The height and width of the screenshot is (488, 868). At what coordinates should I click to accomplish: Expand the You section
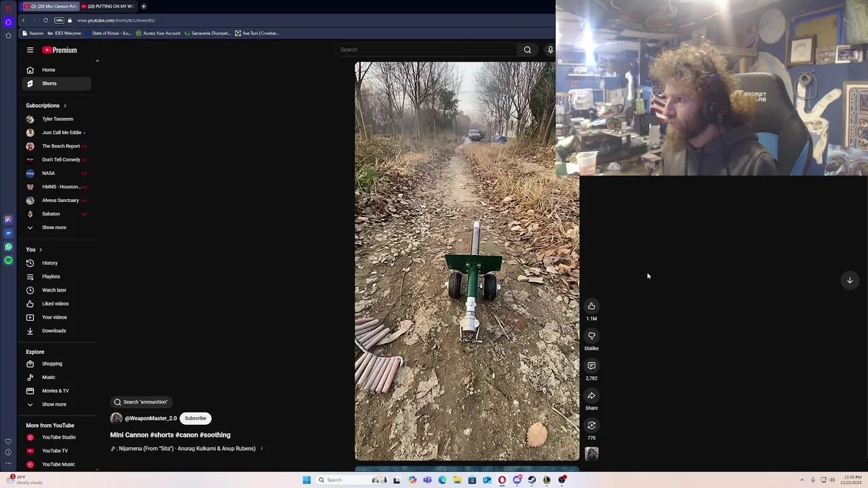pyautogui.click(x=34, y=249)
